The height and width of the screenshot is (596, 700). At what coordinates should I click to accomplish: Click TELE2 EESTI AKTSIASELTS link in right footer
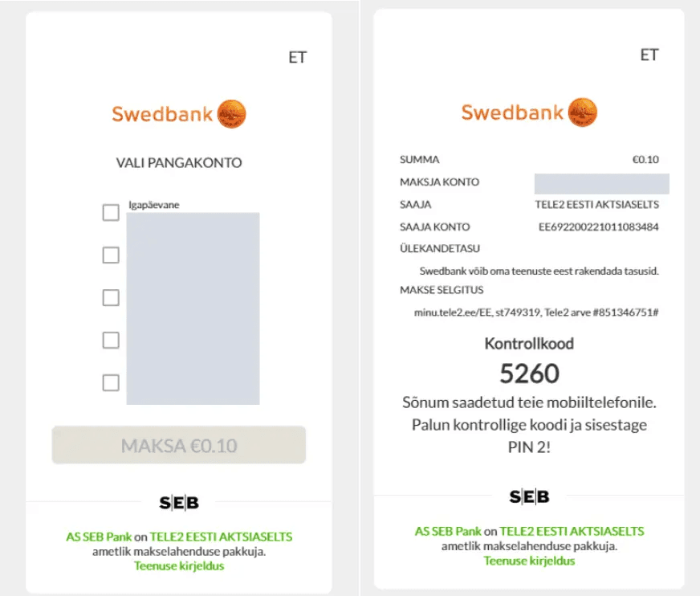572,531
